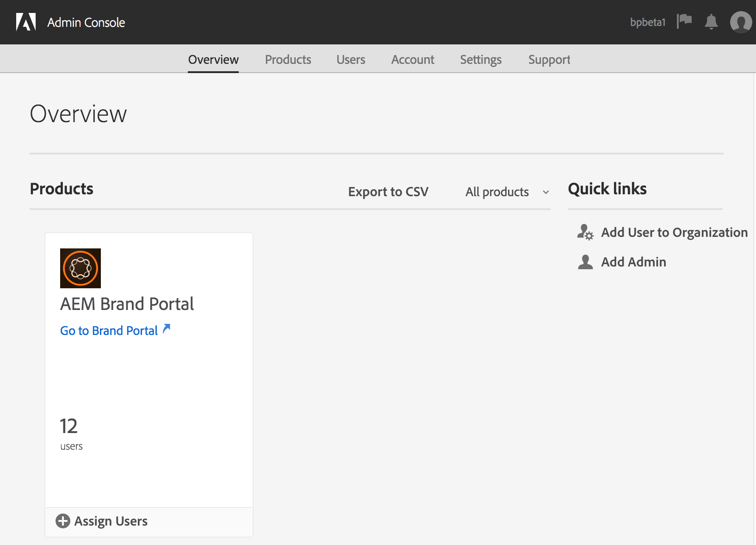Click the plus icon next to Assign Users

pos(63,521)
